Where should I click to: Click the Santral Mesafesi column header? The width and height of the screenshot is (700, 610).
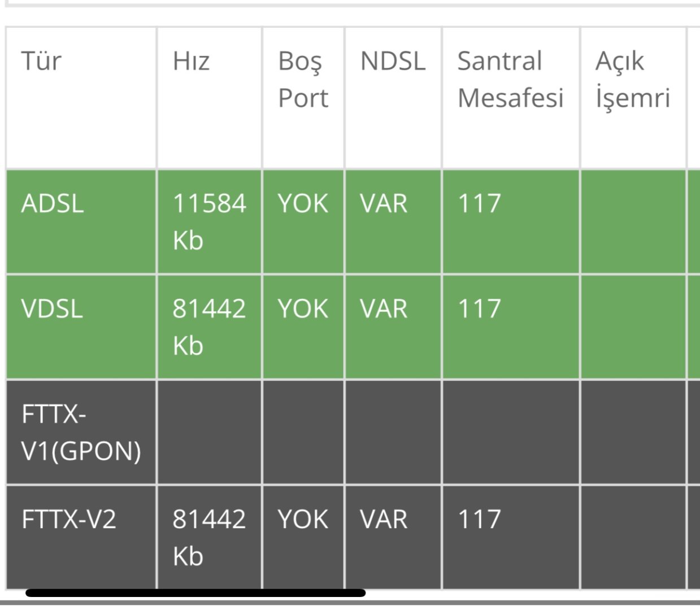tap(510, 80)
